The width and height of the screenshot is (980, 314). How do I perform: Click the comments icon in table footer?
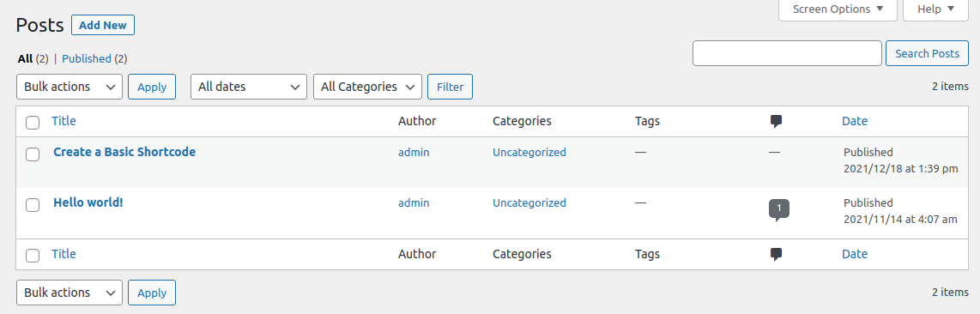pos(777,255)
